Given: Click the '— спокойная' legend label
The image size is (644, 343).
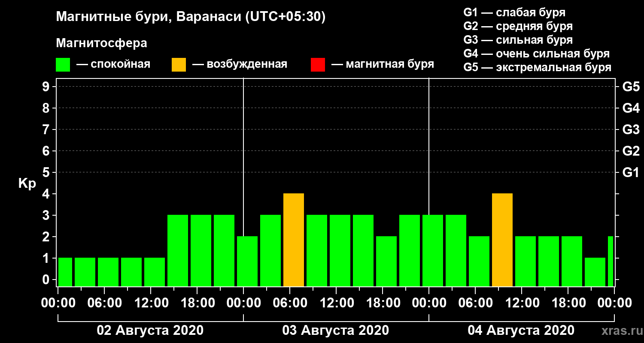Looking at the screenshot, I should (113, 65).
